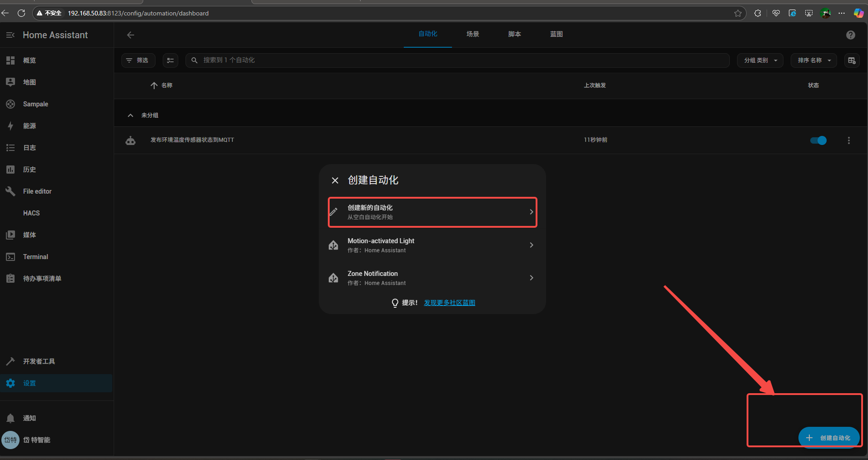The height and width of the screenshot is (460, 868).
Task: Open discover more community blueprints link
Action: tap(449, 303)
